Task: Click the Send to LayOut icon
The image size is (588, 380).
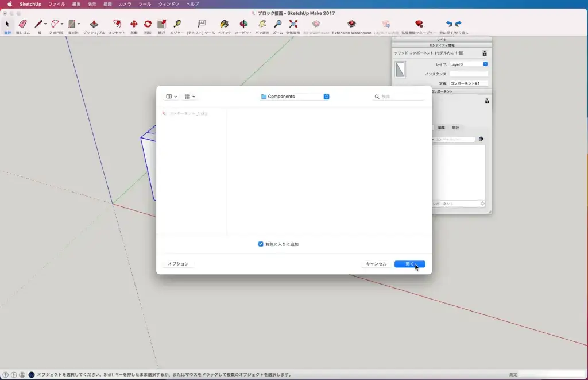Action: [x=386, y=24]
